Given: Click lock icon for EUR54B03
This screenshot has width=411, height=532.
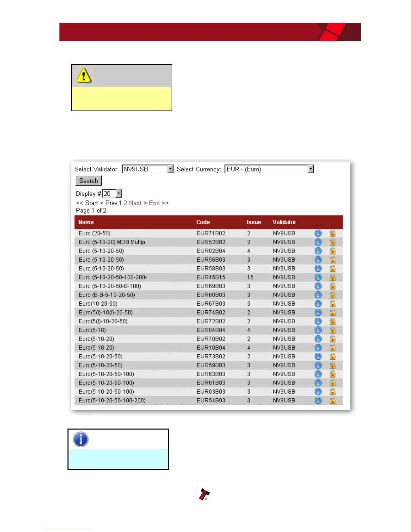Looking at the screenshot, I should pos(332,400).
